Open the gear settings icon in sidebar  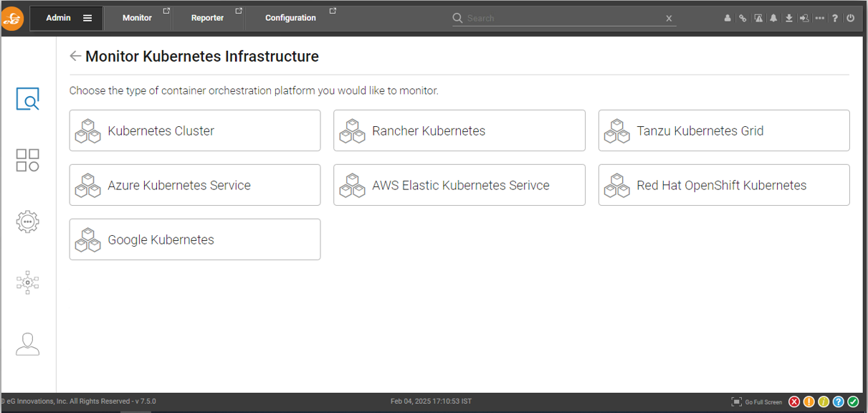(28, 222)
